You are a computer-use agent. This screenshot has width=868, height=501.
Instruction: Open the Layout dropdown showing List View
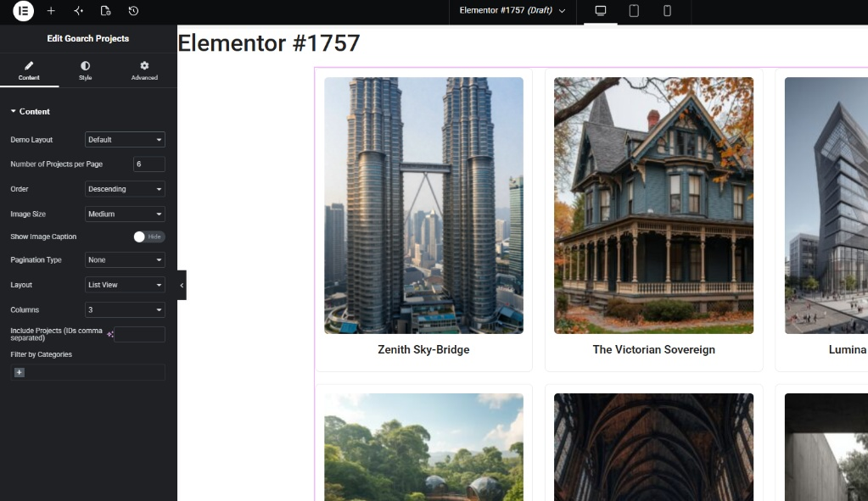125,285
